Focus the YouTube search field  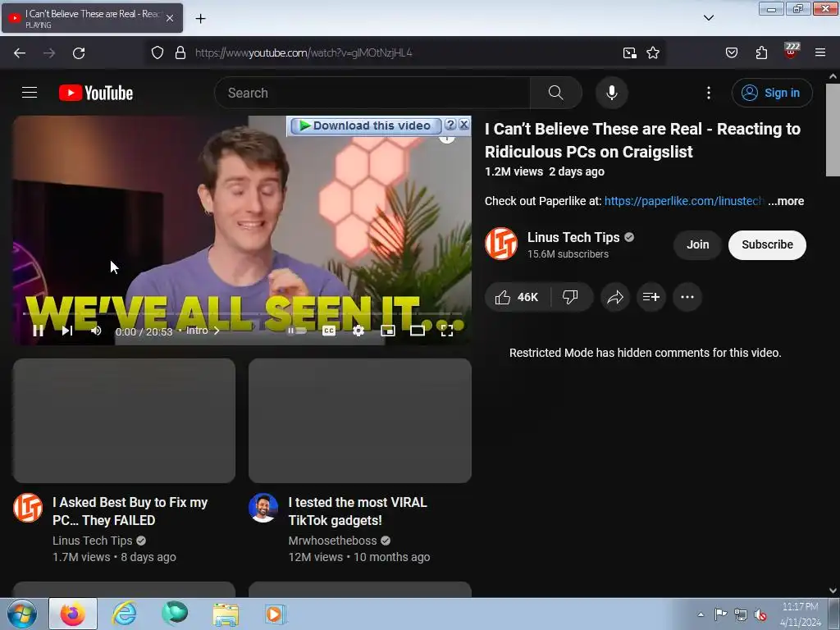pyautogui.click(x=372, y=93)
